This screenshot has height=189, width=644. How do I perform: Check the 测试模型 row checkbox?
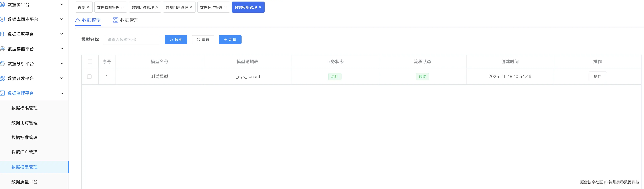[89, 77]
